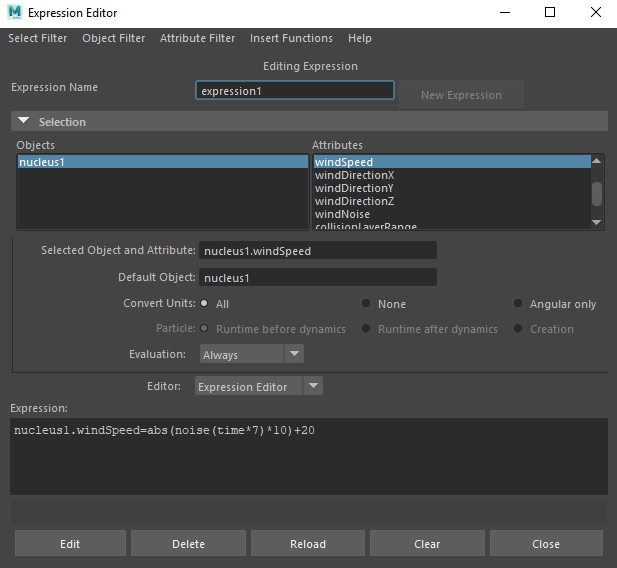The height and width of the screenshot is (568, 617).
Task: Select the Angular only radio button
Action: click(518, 303)
